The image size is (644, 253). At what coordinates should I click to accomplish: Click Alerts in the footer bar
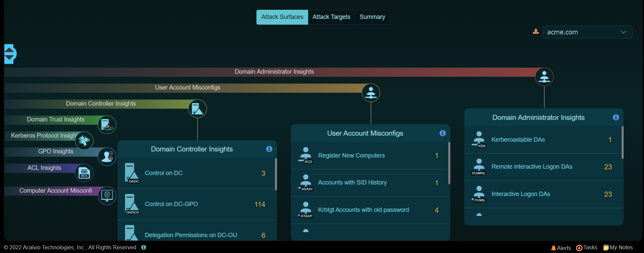[561, 248]
